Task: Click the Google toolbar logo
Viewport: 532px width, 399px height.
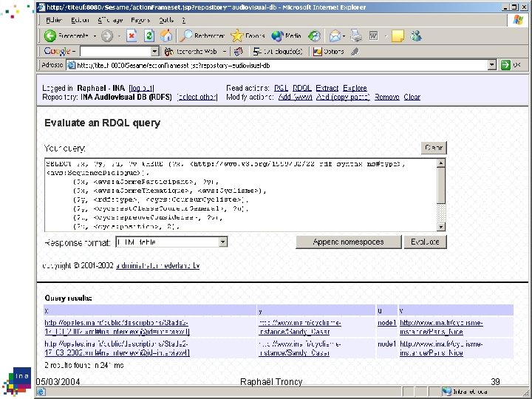Action: [57, 51]
